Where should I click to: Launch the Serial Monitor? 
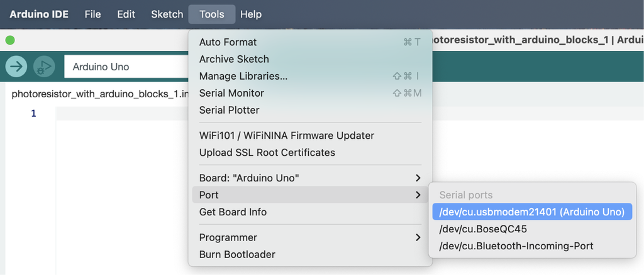231,93
